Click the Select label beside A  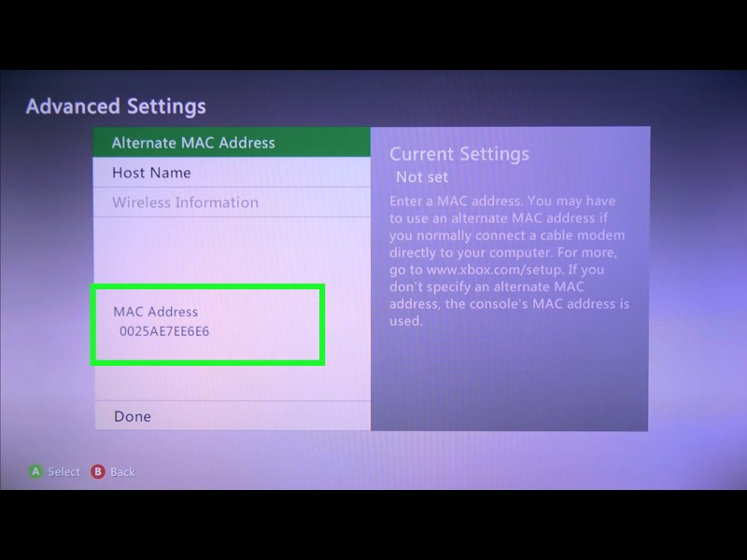(x=63, y=472)
